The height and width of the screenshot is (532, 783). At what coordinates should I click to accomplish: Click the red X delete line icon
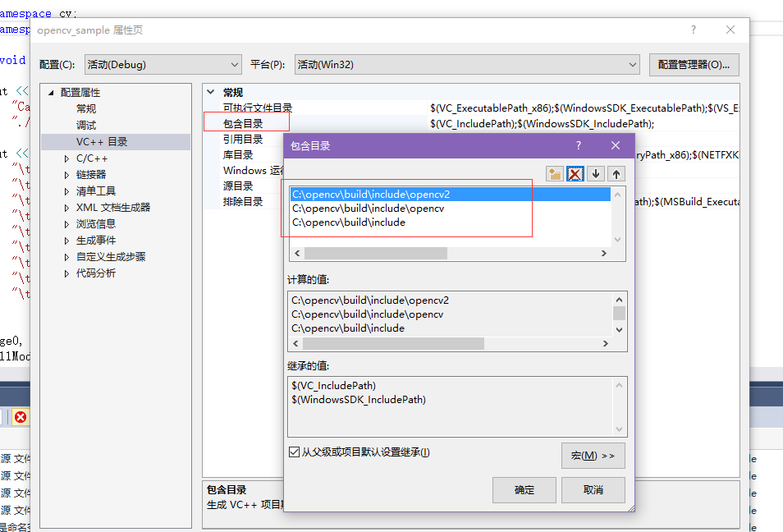(x=575, y=173)
